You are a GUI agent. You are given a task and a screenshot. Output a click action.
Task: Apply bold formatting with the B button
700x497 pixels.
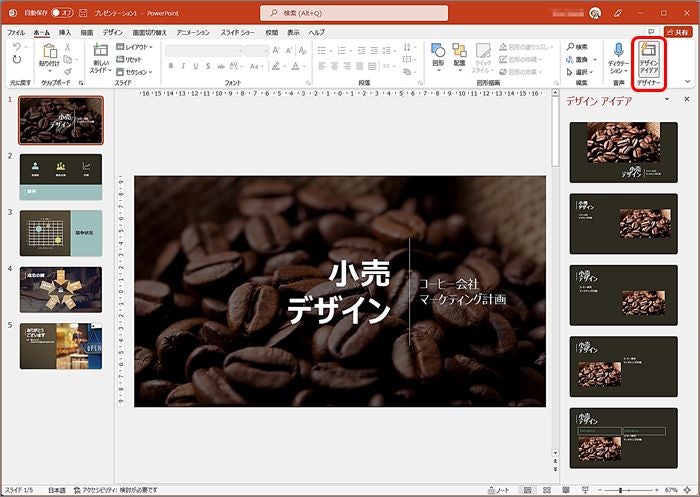pos(171,66)
